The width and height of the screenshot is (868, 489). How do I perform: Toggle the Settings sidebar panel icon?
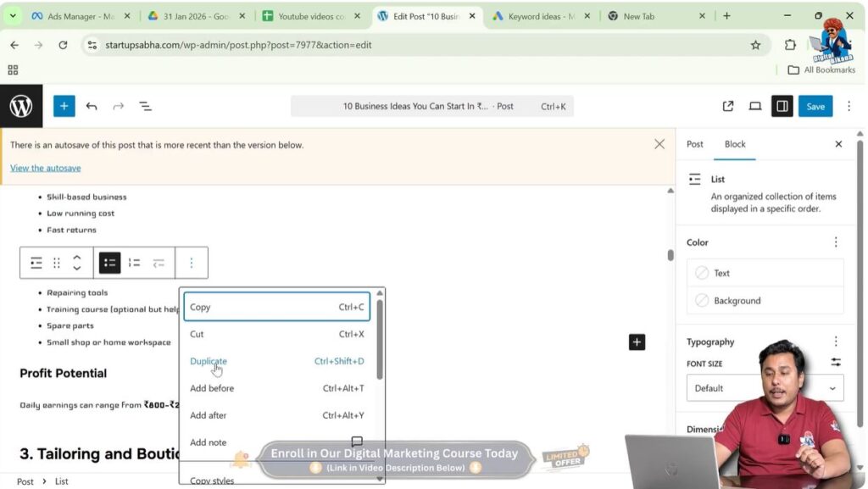tap(782, 106)
